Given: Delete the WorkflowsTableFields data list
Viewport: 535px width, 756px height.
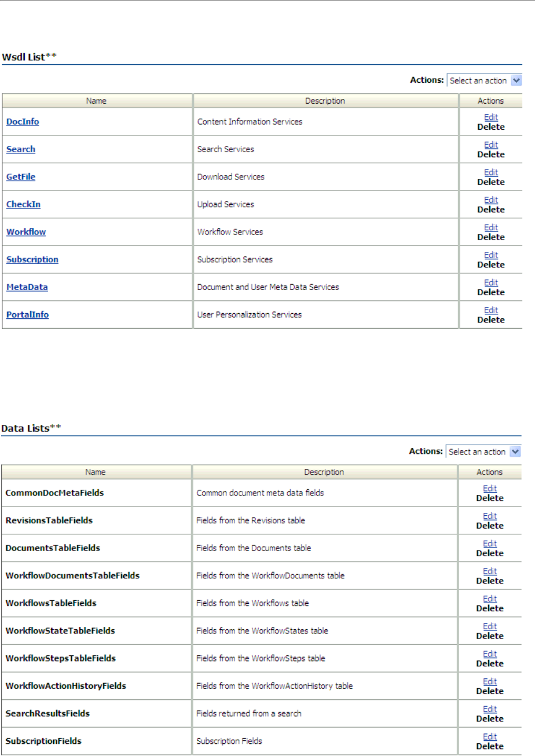Looking at the screenshot, I should point(490,608).
